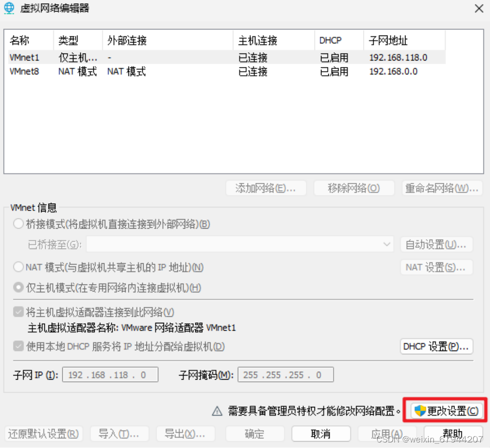Click the 导入 button
Screen dimensions: 490x448
pos(119,434)
